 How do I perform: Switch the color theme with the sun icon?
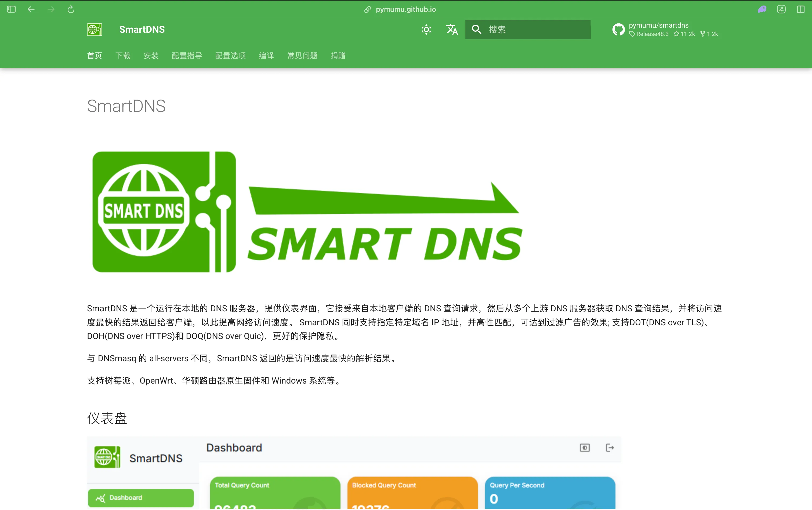click(x=426, y=30)
